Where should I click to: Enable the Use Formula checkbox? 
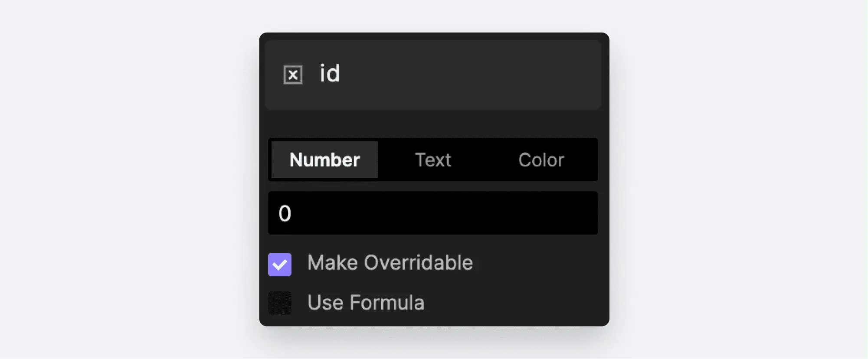[280, 303]
